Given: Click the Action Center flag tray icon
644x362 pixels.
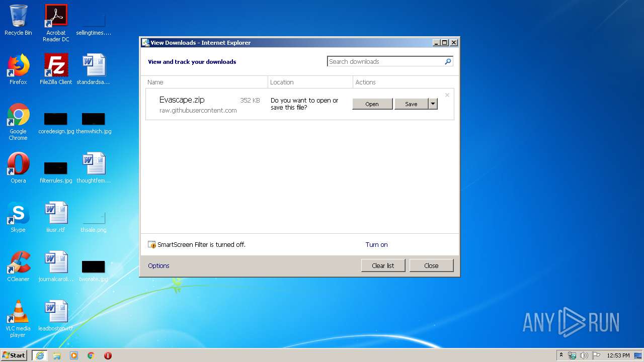Looking at the screenshot, I should point(596,355).
